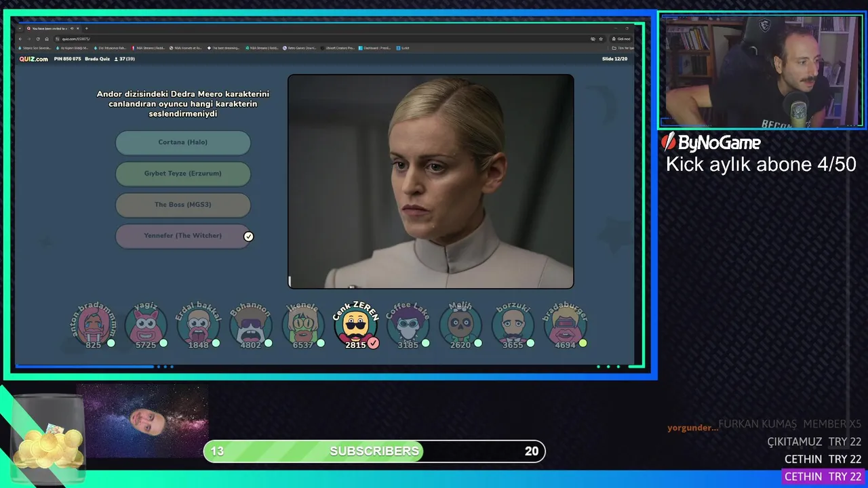This screenshot has width=868, height=488.
Task: Click site info icon beside URL
Action: [57, 39]
